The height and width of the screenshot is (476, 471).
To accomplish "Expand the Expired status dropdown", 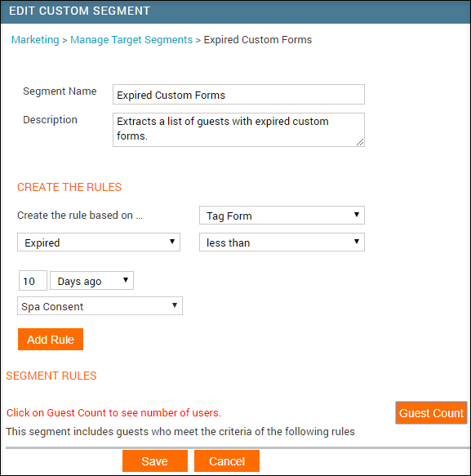I will click(x=99, y=242).
